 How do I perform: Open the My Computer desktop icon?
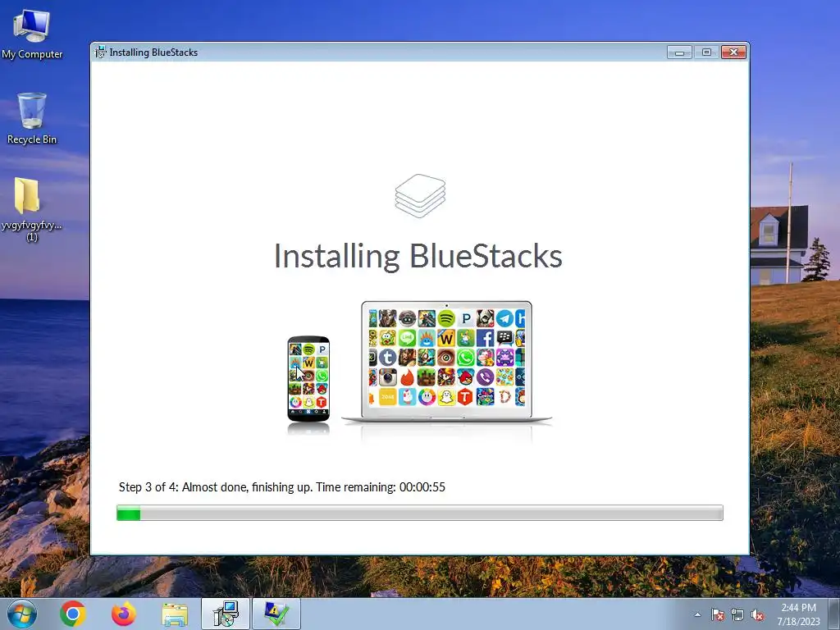[x=32, y=34]
